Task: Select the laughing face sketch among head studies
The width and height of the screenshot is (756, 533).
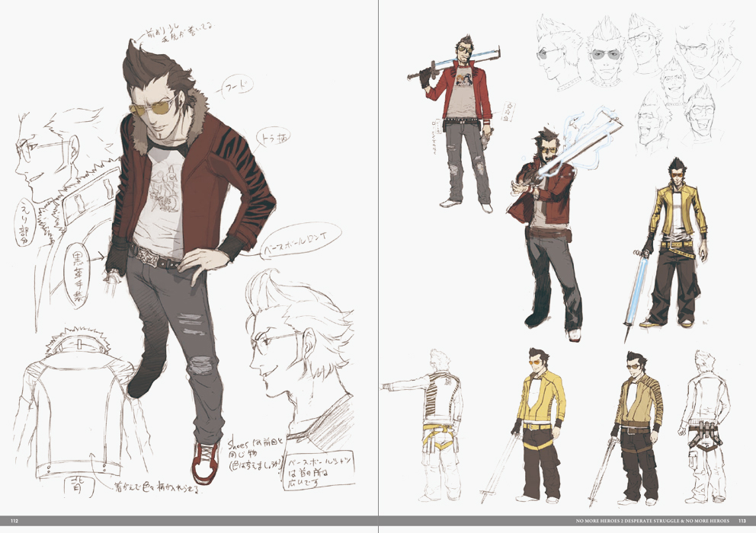Action: coord(699,113)
